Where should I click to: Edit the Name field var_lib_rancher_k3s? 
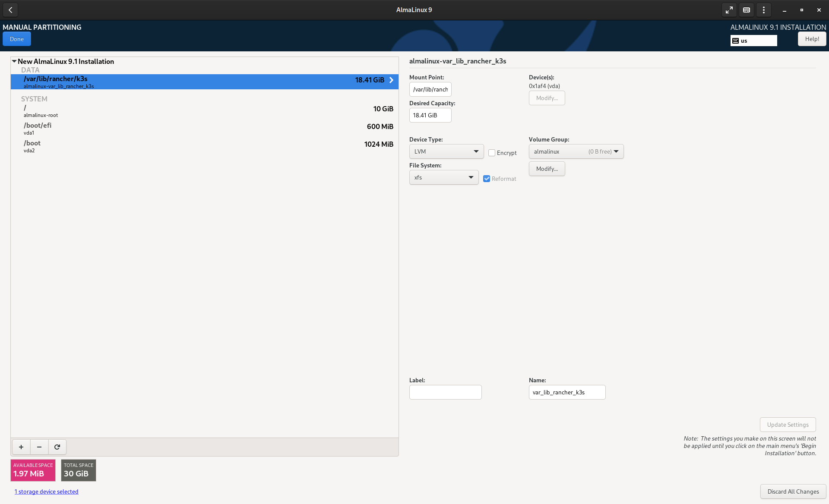tap(567, 392)
